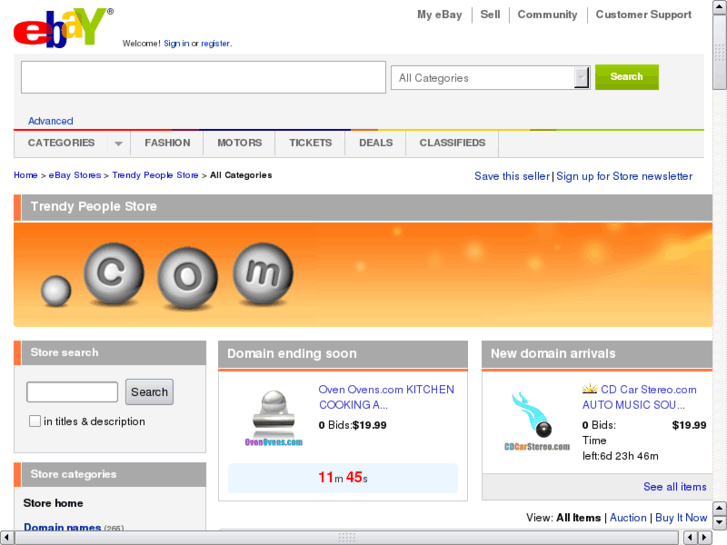Click Save this seller
Viewport: 727px width, 545px height.
[x=512, y=176]
